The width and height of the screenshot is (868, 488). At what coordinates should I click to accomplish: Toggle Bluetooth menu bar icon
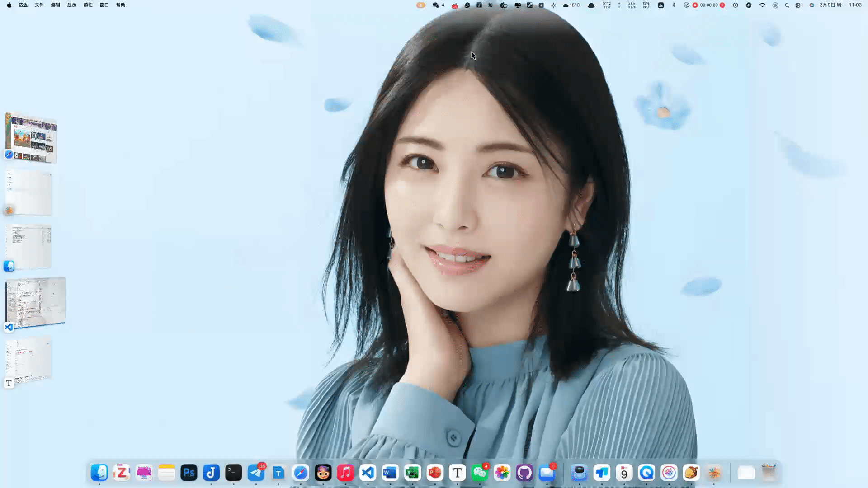click(x=674, y=5)
